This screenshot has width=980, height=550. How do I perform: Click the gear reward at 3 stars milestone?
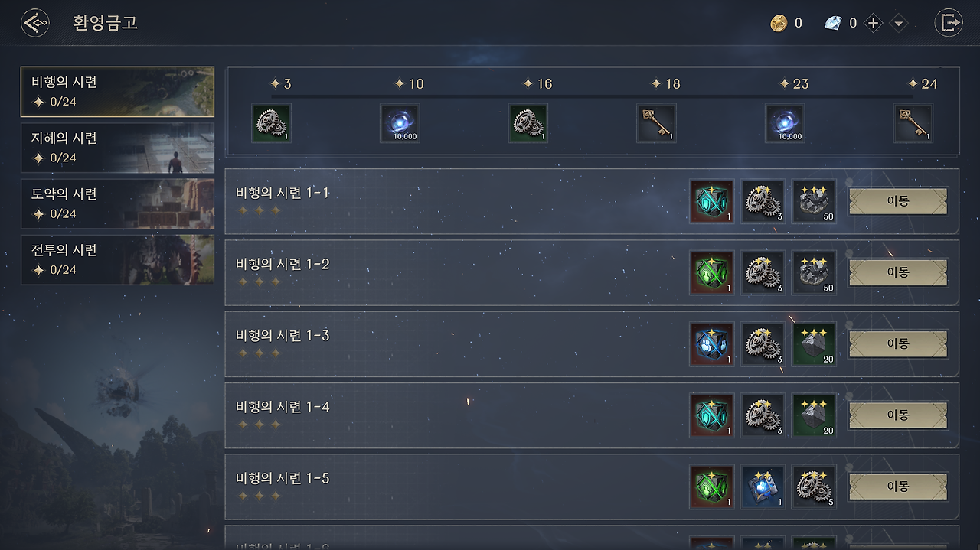(x=271, y=123)
